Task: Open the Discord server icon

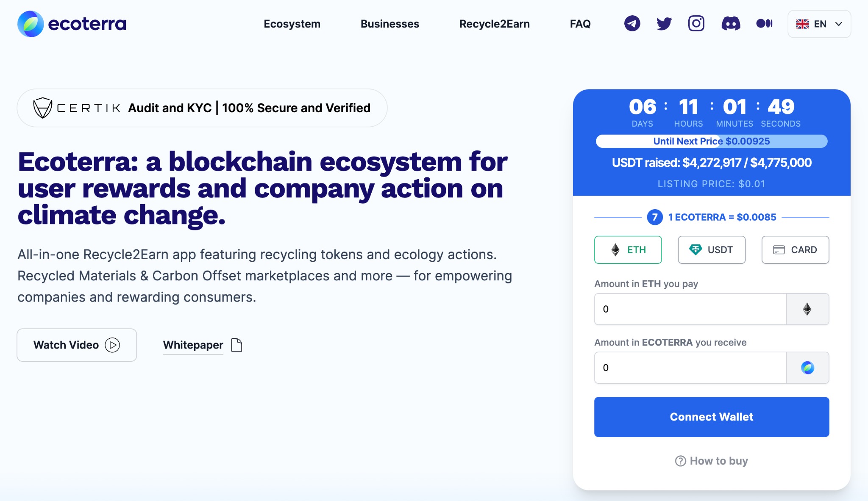Action: [731, 24]
